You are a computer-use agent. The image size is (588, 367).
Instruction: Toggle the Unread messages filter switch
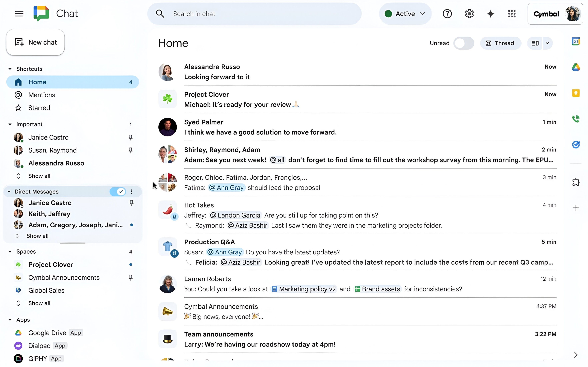[x=463, y=43]
